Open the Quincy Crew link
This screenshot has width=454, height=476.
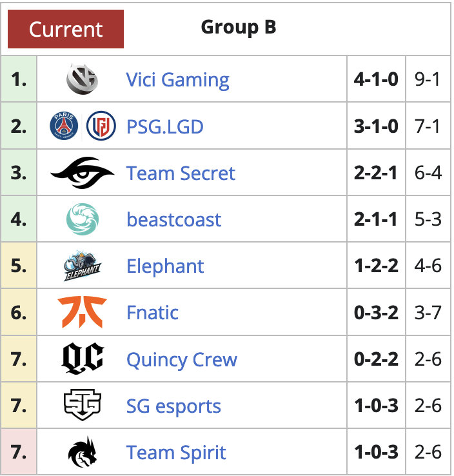tap(182, 360)
